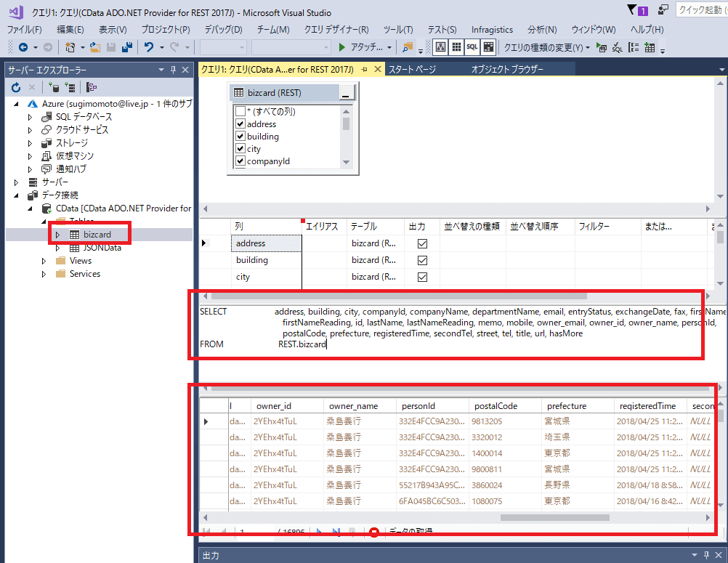
Task: Check the all columns (すべての列) checkbox
Action: 240,112
